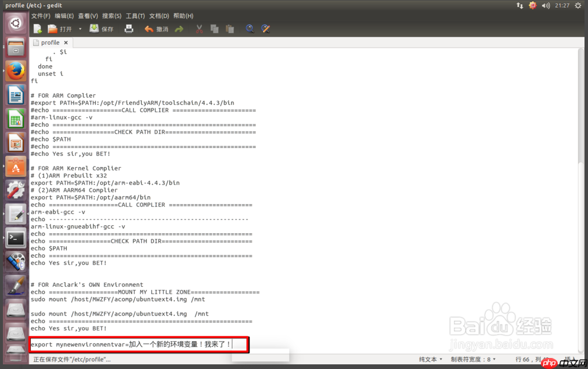
Task: Open the sound volume indicator
Action: pos(546,5)
